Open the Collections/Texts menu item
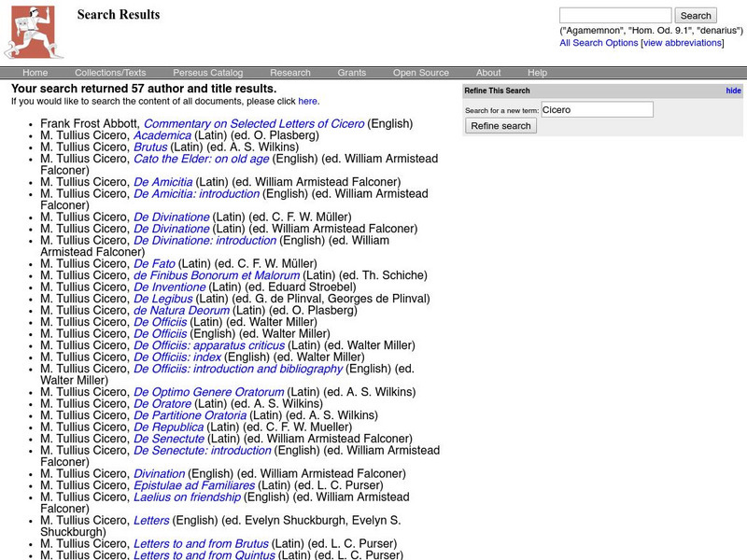The height and width of the screenshot is (560, 747). [x=110, y=73]
